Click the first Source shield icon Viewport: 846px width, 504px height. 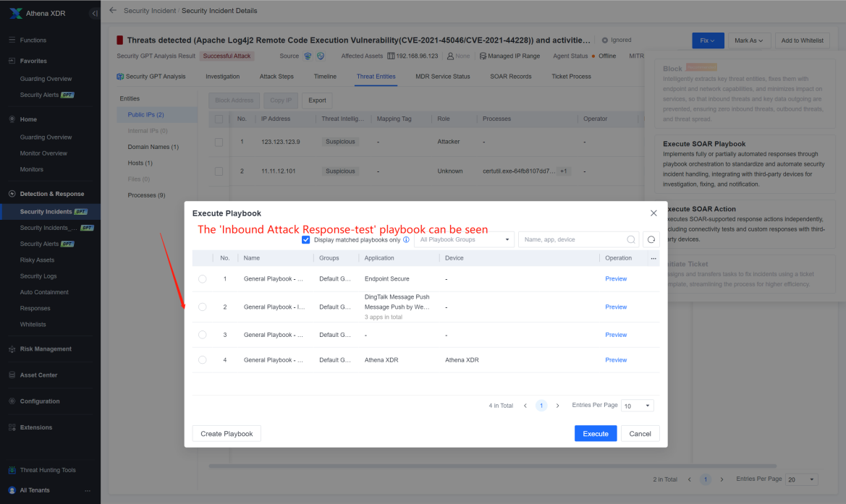pyautogui.click(x=308, y=56)
